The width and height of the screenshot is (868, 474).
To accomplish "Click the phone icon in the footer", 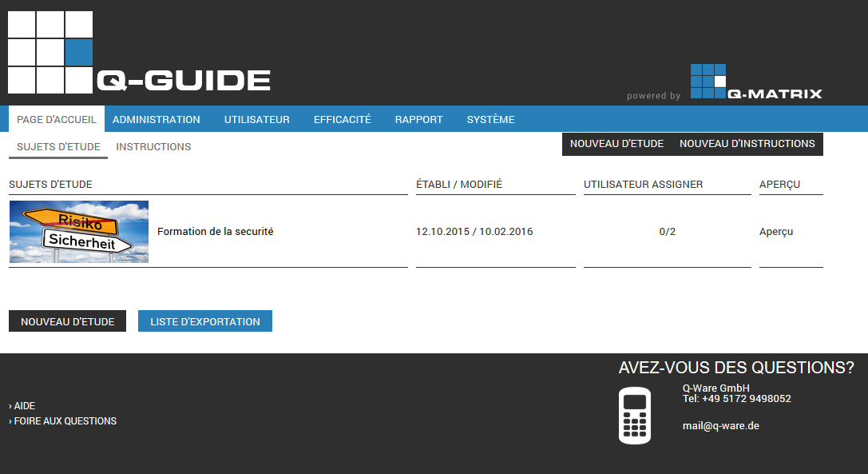I will [x=635, y=415].
